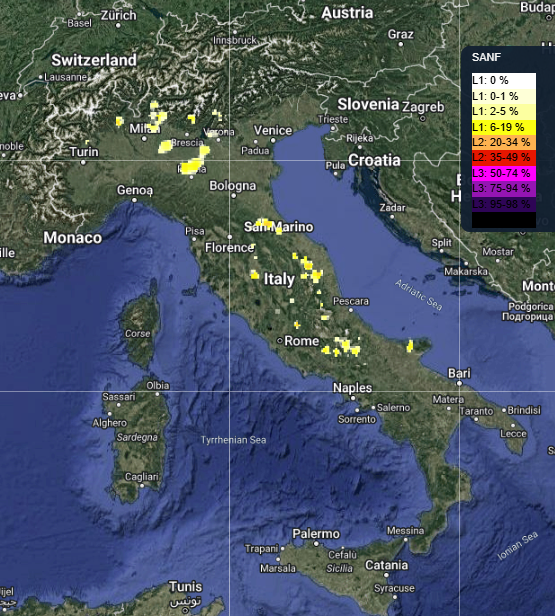Select the L3: 75-94 % purple swatch
The width and height of the screenshot is (555, 616).
(x=504, y=189)
